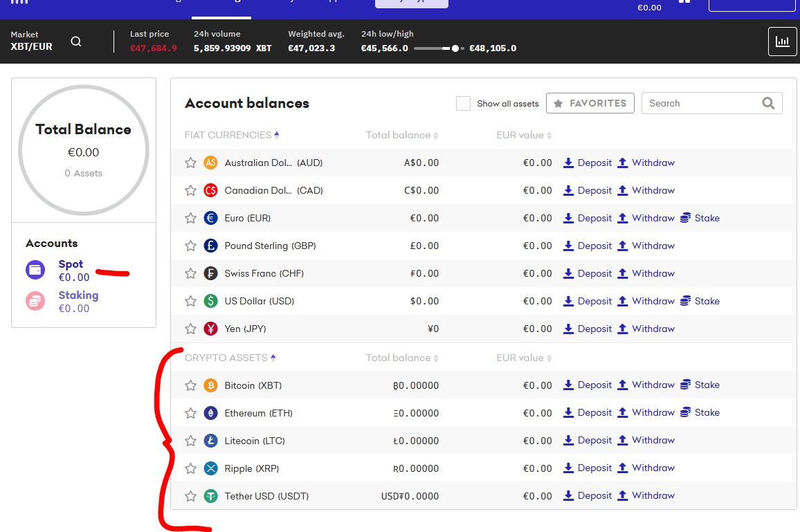Favorite the Ethereum star

[x=191, y=412]
